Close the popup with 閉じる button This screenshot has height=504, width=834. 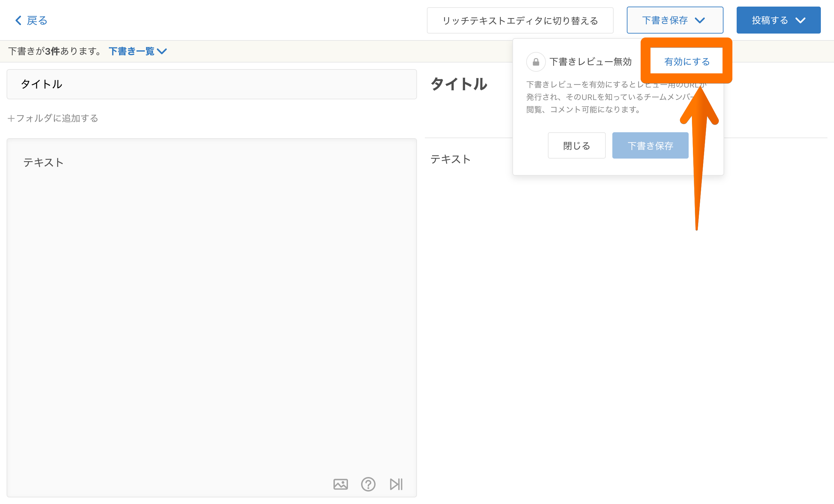[576, 145]
